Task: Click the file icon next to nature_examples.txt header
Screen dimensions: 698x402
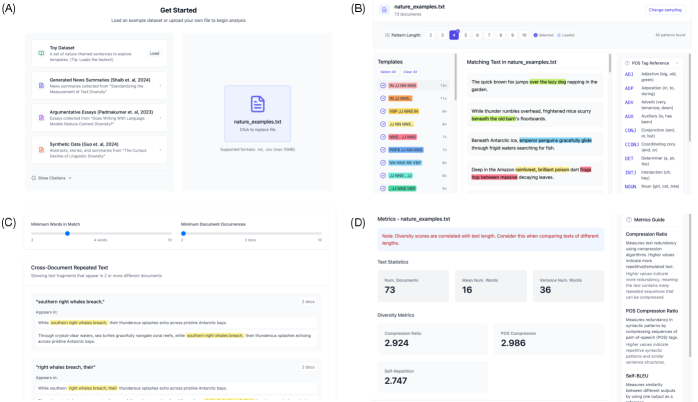Action: point(384,10)
